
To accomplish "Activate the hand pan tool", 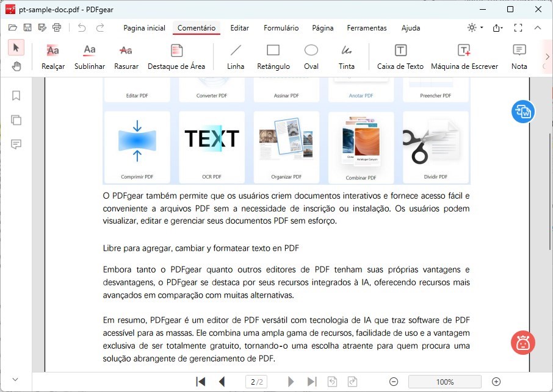I will click(x=16, y=66).
